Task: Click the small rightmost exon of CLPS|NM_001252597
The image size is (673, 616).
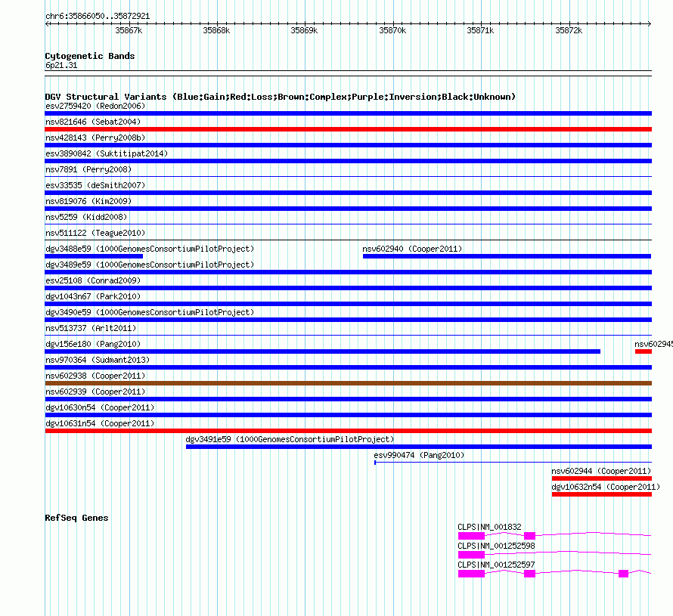Action: coord(623,574)
